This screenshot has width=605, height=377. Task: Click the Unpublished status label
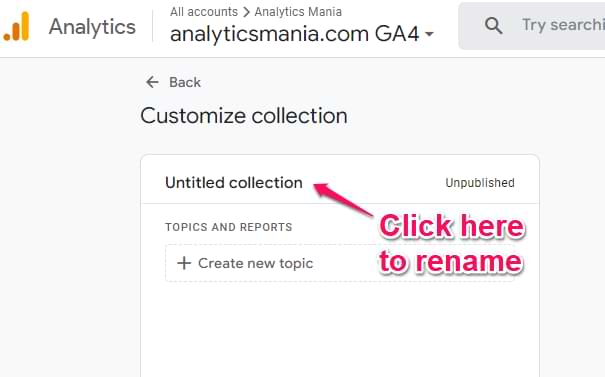[x=480, y=183]
